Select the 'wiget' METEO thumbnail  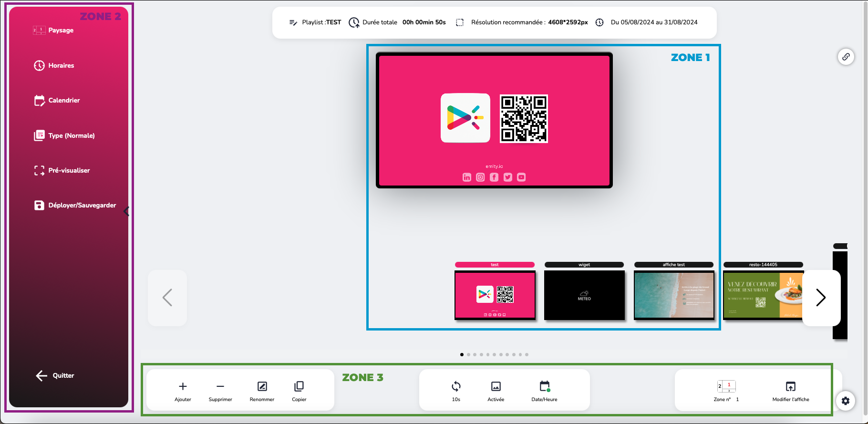point(584,295)
